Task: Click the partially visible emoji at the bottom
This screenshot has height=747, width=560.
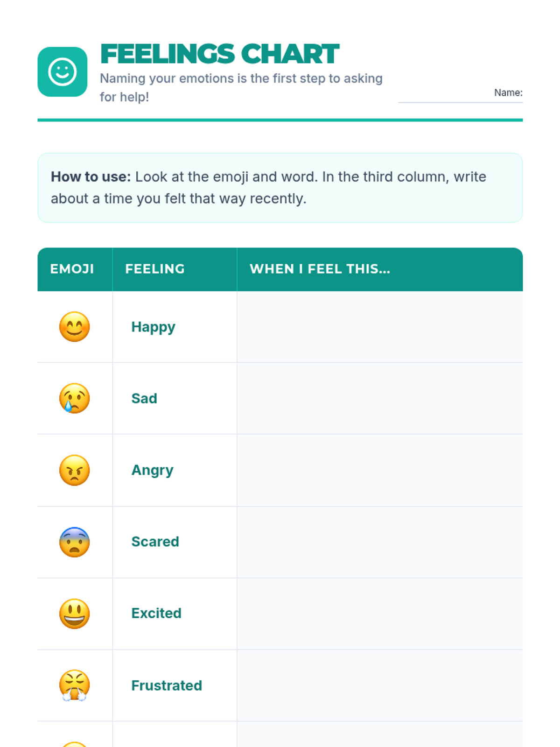Action: (x=75, y=744)
